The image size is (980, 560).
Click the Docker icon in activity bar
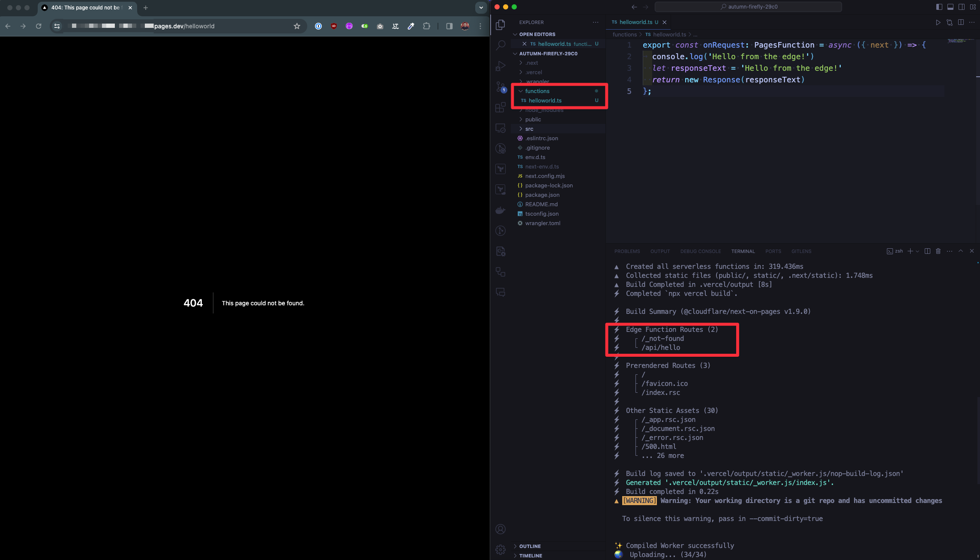pos(500,210)
